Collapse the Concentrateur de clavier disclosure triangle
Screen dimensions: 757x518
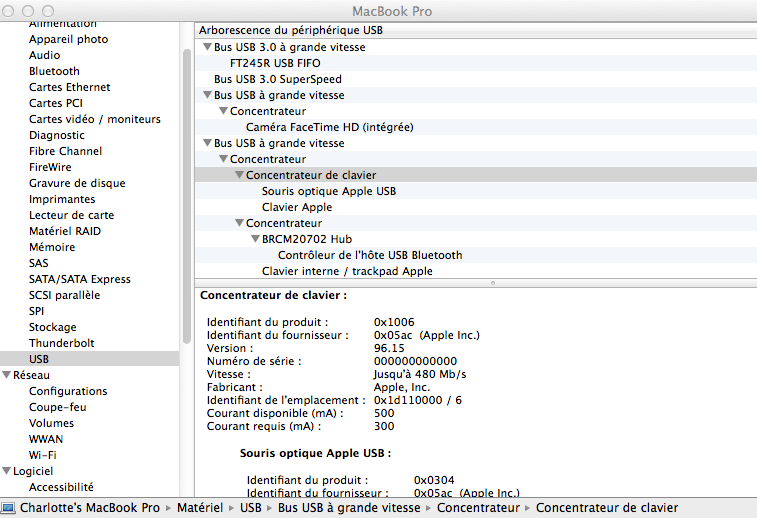pos(239,175)
